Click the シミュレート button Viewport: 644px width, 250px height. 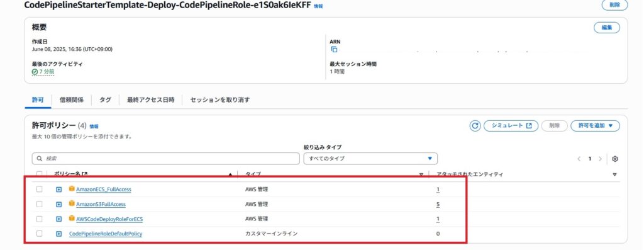pyautogui.click(x=511, y=126)
